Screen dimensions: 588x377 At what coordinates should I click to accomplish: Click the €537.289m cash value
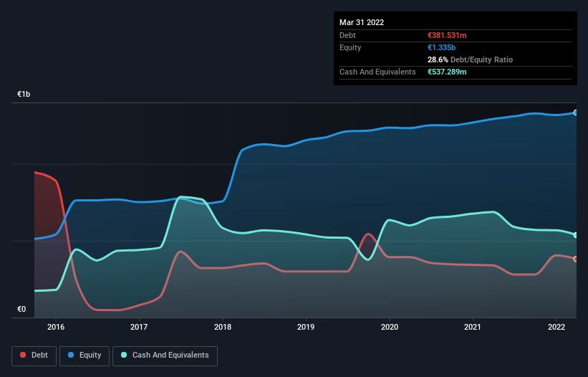click(x=447, y=72)
